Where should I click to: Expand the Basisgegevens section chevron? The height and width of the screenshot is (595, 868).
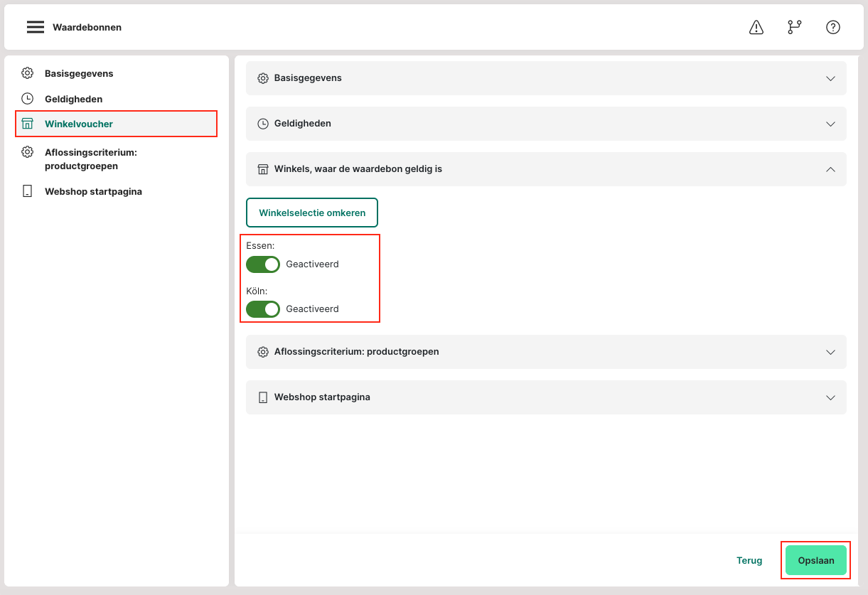point(830,78)
